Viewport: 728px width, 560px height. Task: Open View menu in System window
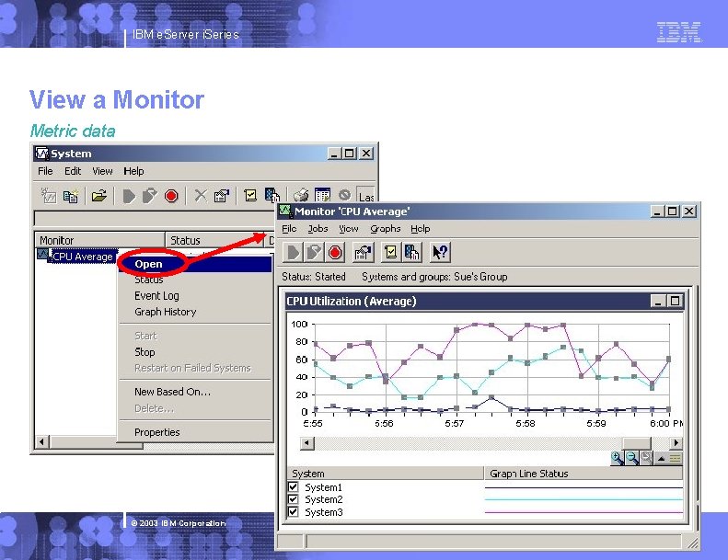coord(102,171)
